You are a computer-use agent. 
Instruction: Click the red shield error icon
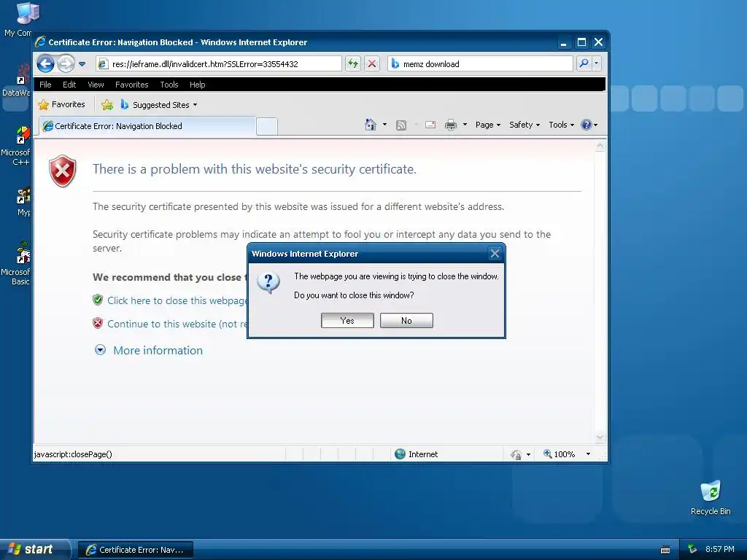click(63, 171)
